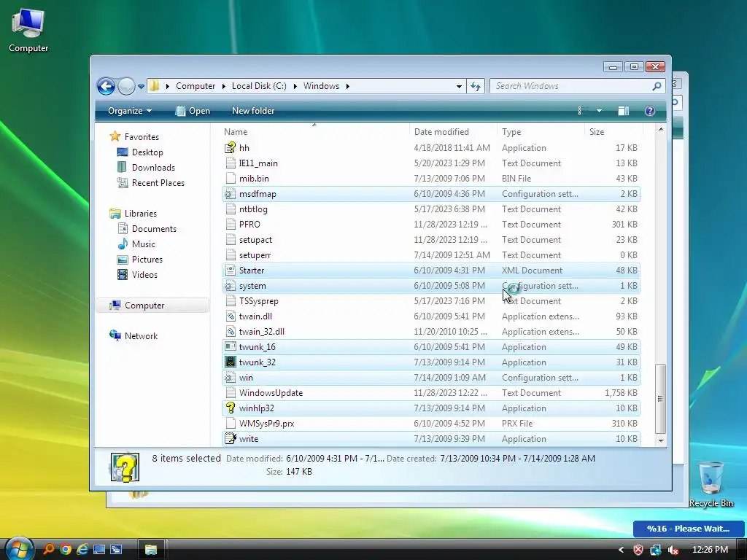
Task: Click the scrollbar up arrow
Action: 660,130
